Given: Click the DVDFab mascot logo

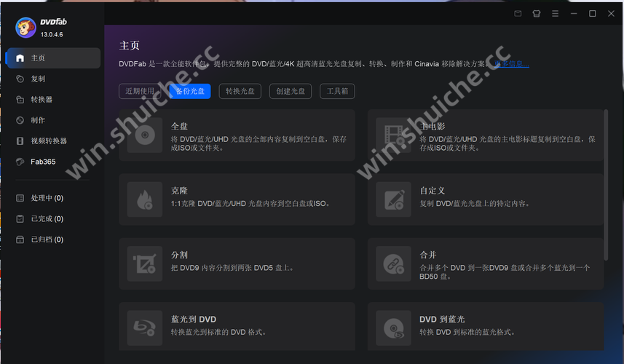Looking at the screenshot, I should click(25, 28).
